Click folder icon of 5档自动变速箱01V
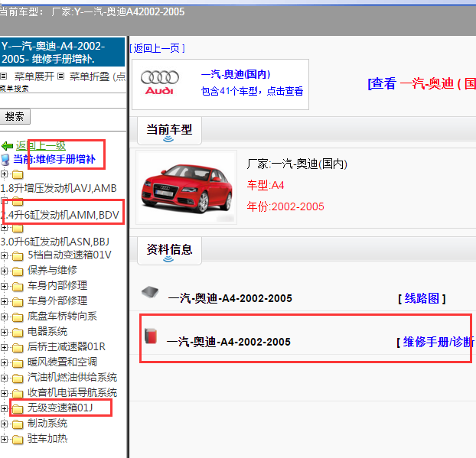Viewport: 476px width, 458px height. tap(18, 256)
